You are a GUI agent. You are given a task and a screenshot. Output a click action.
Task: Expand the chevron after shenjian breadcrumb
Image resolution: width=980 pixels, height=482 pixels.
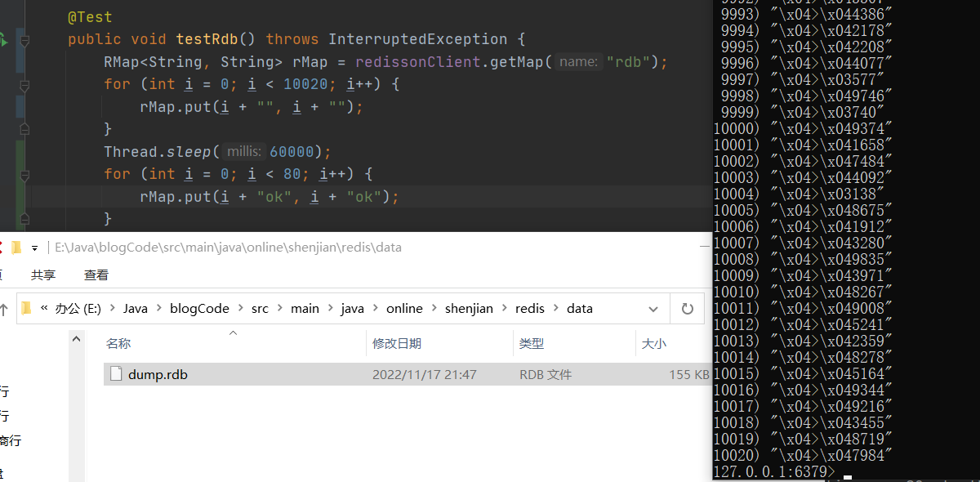(x=505, y=308)
